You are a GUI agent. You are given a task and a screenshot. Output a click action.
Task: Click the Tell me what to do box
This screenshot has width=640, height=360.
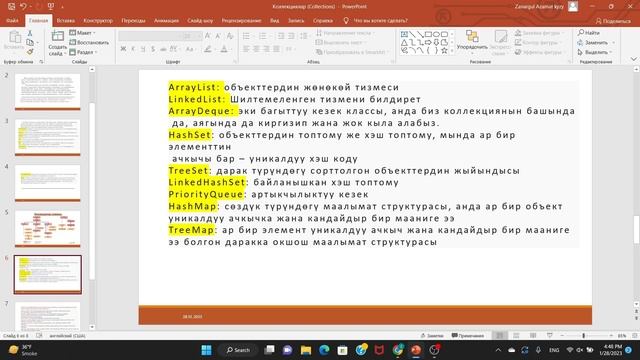click(x=376, y=20)
